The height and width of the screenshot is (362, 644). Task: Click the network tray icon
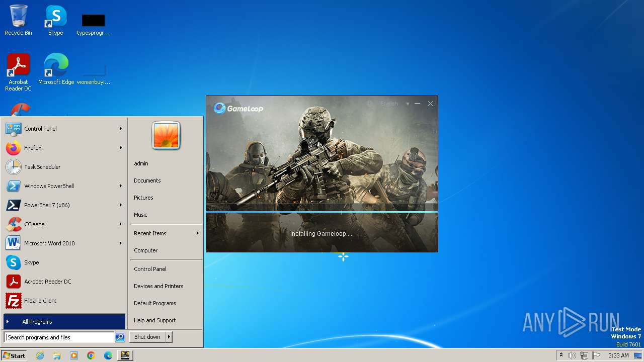584,355
